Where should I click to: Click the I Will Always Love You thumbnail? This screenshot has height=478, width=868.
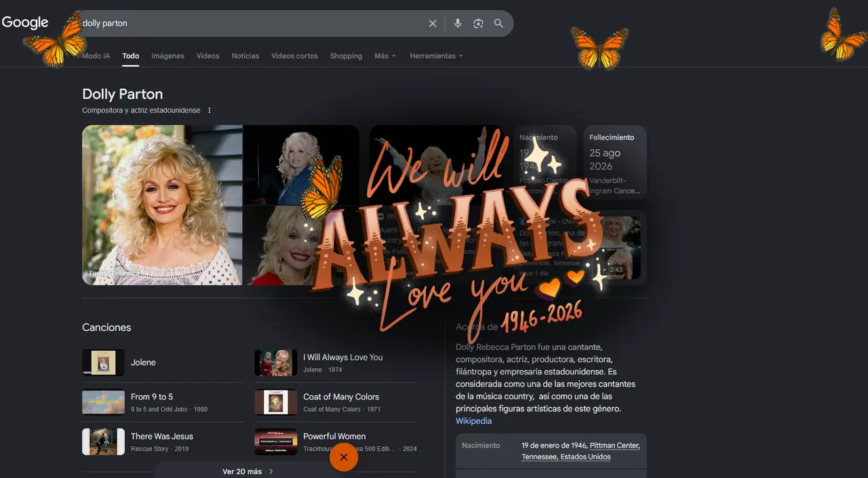pos(276,363)
